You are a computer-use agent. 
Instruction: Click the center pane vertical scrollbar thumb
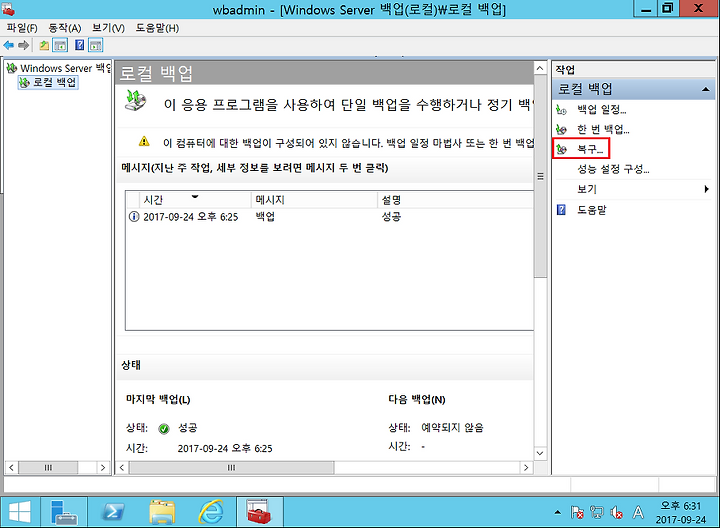coord(540,177)
